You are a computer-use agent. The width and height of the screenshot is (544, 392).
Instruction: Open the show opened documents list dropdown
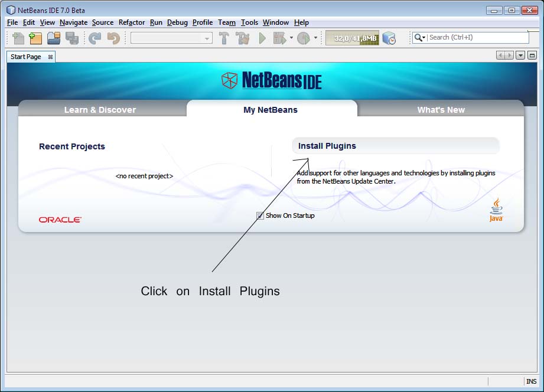click(x=520, y=55)
